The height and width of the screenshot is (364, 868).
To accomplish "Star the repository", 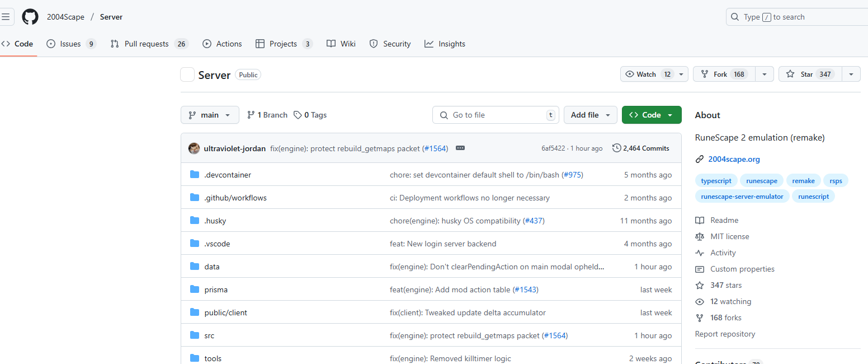I will click(810, 74).
